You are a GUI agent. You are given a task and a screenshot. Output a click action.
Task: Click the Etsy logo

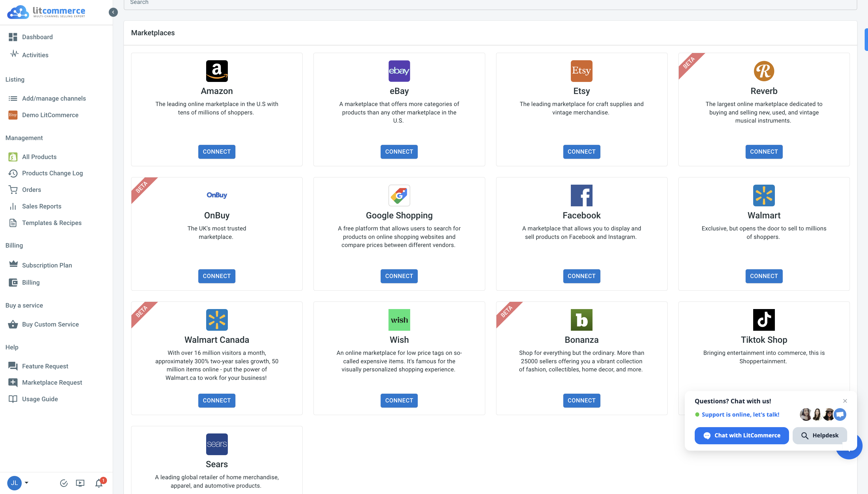(x=581, y=71)
